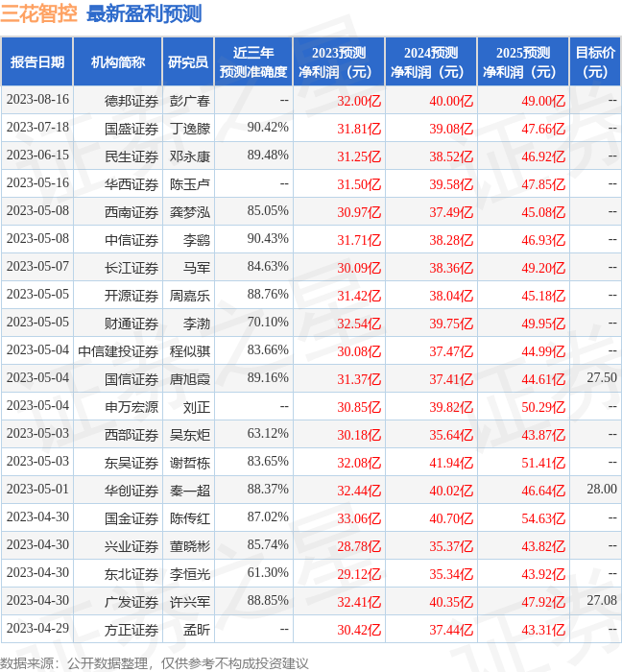Select the 2024预测净利润 column header
Image resolution: width=622 pixels, height=672 pixels.
431,61
